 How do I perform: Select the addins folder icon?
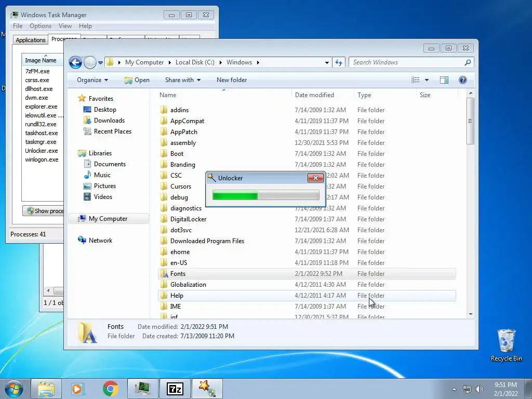(164, 110)
